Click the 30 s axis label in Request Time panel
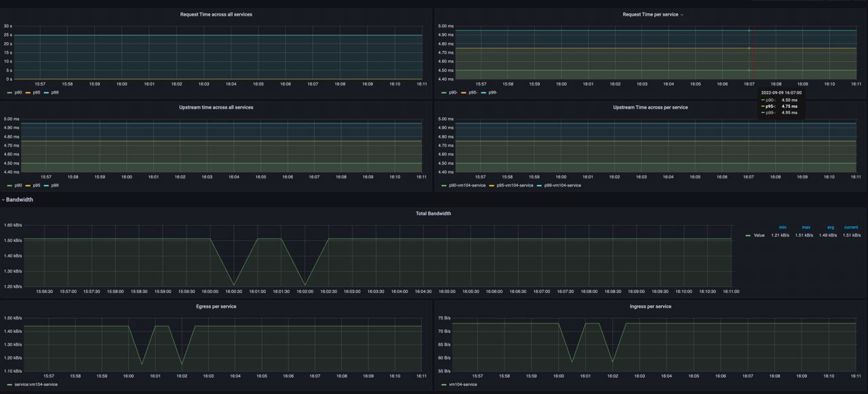Screen dimensions: 868x394 [x=8, y=26]
